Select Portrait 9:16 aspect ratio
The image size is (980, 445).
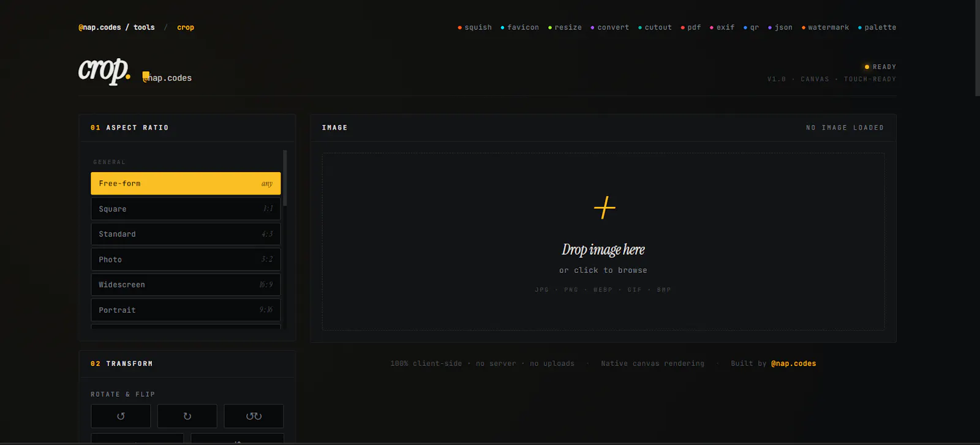tap(186, 310)
